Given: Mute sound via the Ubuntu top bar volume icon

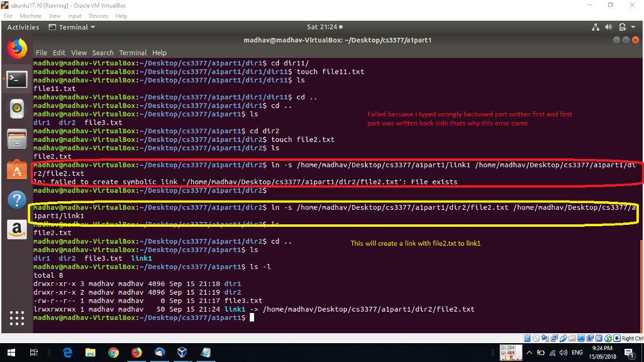Looking at the screenshot, I should pos(609,27).
